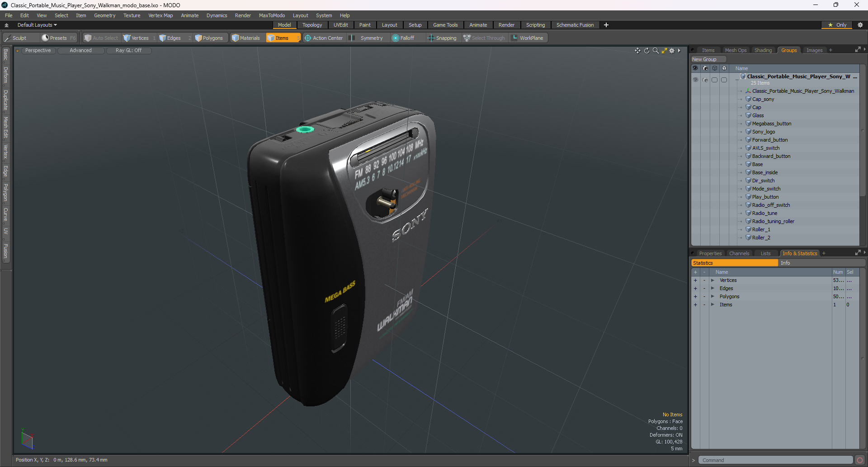Open the Mesh Edit vertical sidebar tab
The image size is (868, 467).
(5, 127)
